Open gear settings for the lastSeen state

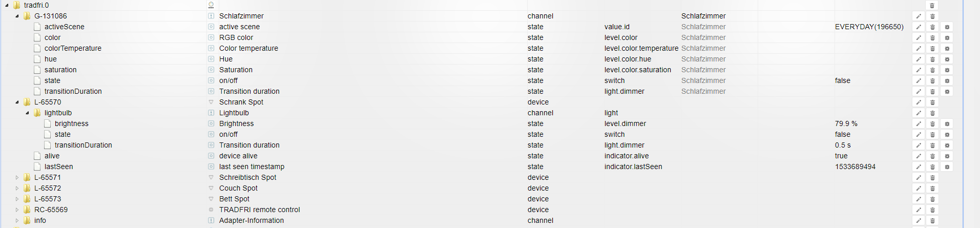click(947, 167)
